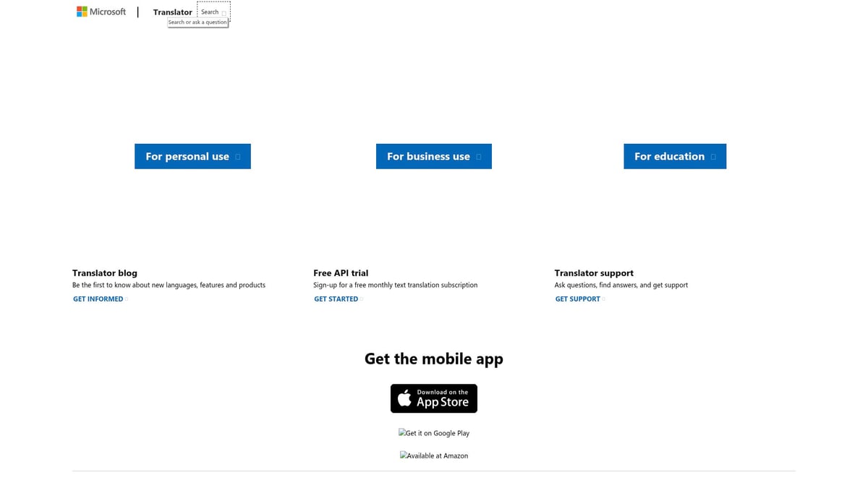Click the Translator brand name in header
Viewport: 868px width, 488px height.
pyautogui.click(x=172, y=12)
